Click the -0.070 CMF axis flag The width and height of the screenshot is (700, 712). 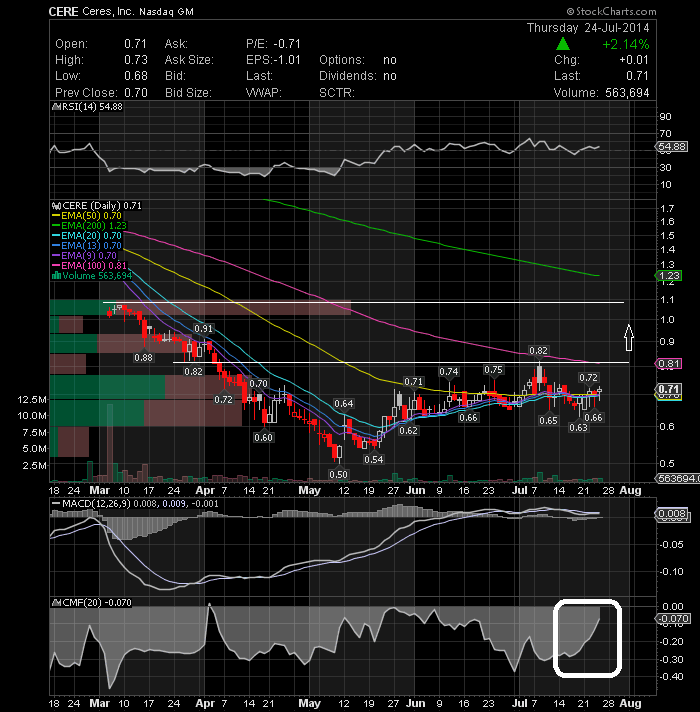[x=673, y=618]
